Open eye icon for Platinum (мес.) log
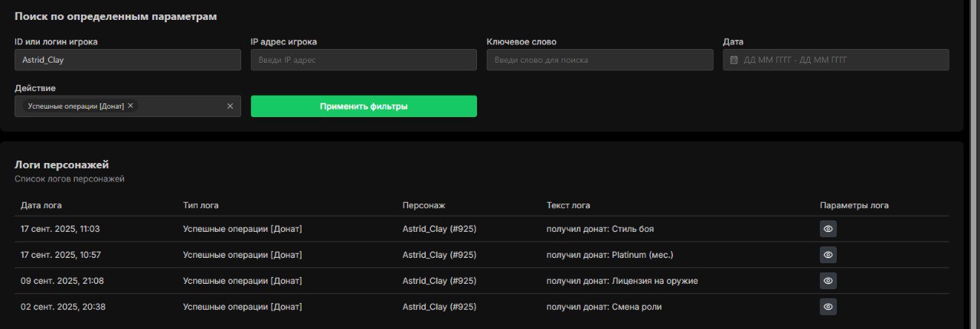Viewport: 980px width, 329px height. point(828,255)
